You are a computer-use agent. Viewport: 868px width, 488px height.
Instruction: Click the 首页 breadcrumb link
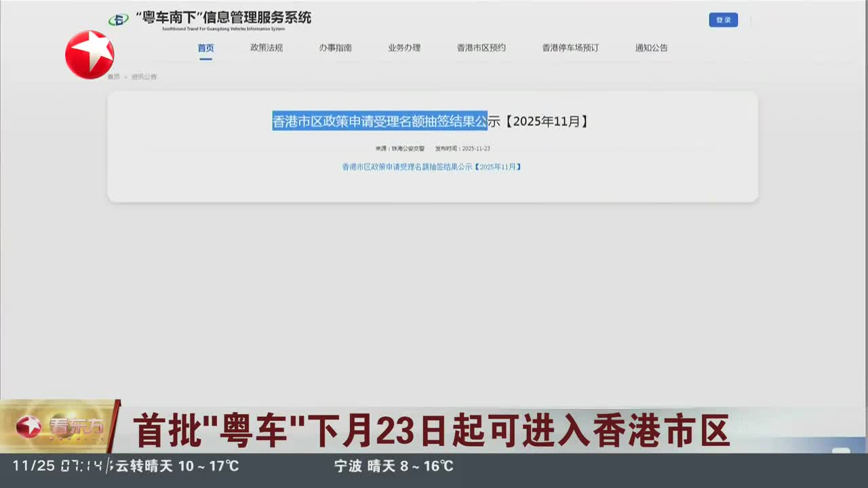[113, 77]
